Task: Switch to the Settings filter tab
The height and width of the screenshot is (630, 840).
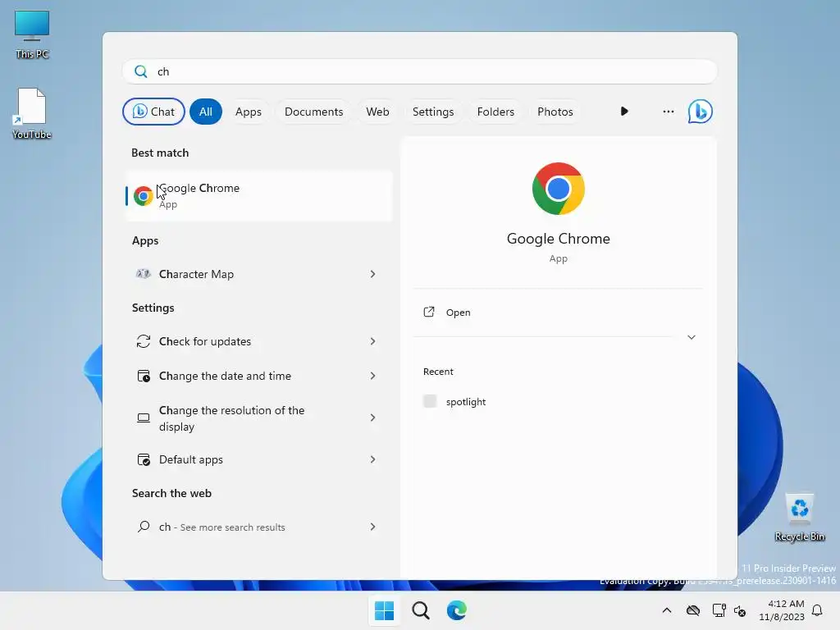Action: point(433,112)
